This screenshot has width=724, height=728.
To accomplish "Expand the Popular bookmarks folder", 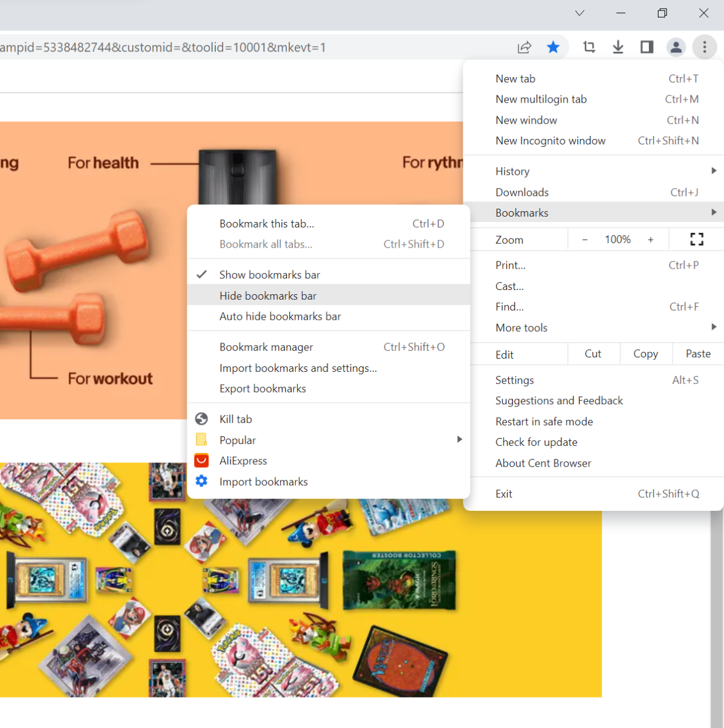I will (237, 439).
